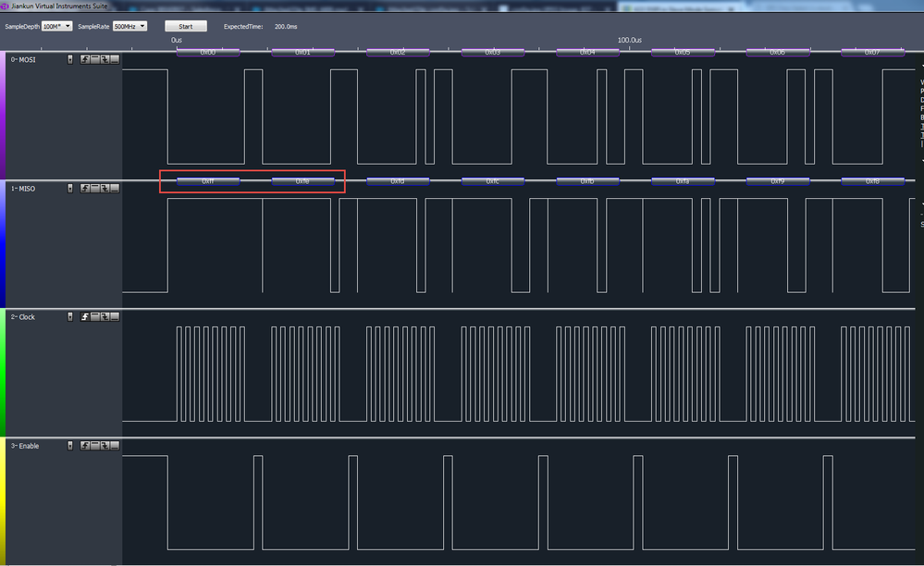The width and height of the screenshot is (924, 566).
Task: Click the low level trigger icon on Enable channel
Action: [x=115, y=445]
